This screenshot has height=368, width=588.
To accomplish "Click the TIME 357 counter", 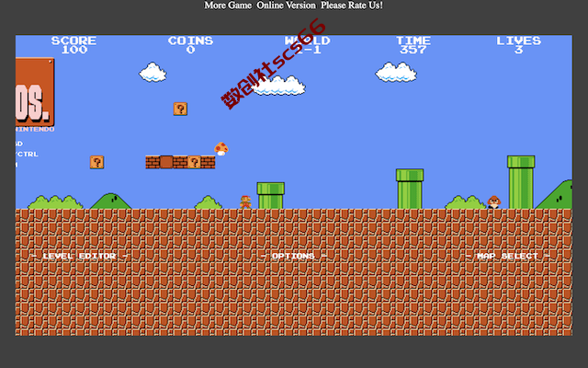I will click(x=413, y=45).
